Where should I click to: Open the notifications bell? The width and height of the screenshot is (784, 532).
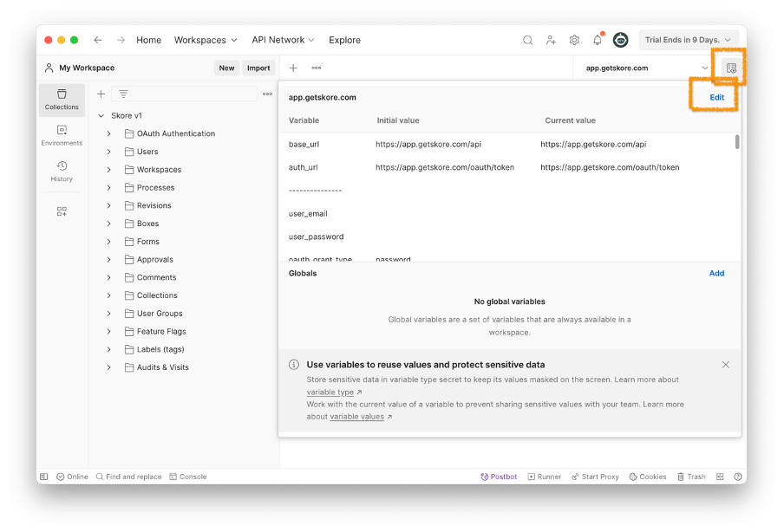pyautogui.click(x=598, y=40)
